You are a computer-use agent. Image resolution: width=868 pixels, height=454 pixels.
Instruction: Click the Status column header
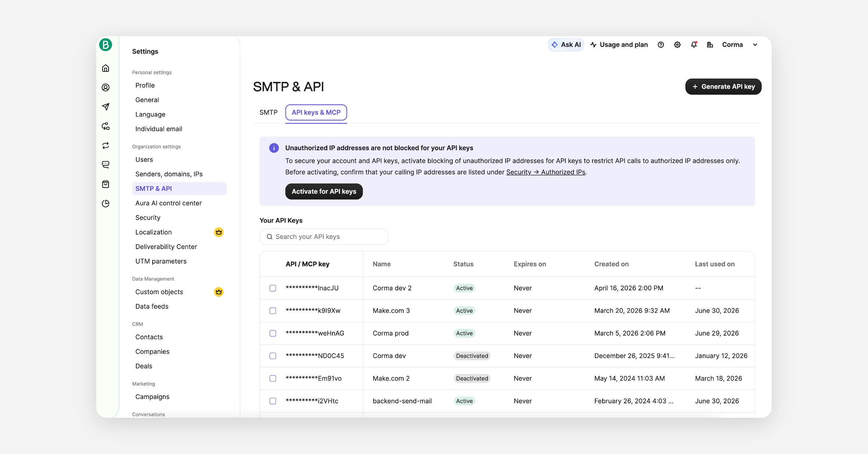[463, 264]
